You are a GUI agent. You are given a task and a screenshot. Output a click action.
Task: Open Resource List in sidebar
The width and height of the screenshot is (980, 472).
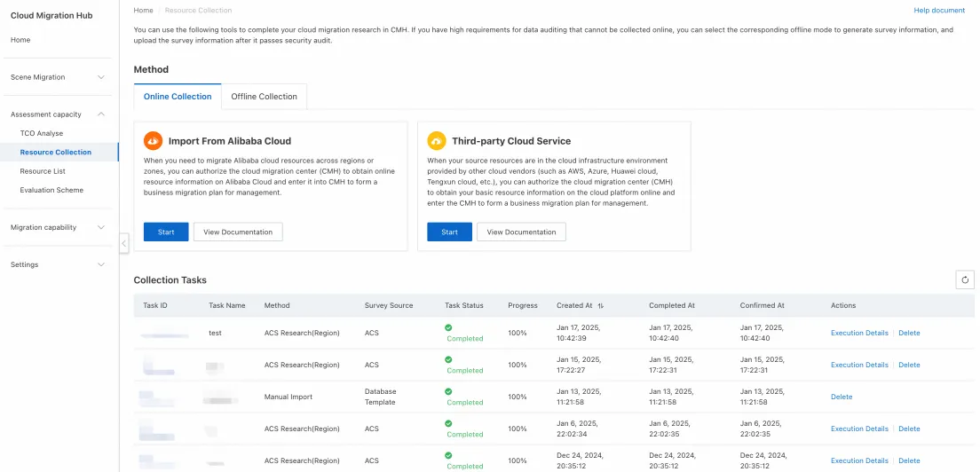(x=43, y=171)
